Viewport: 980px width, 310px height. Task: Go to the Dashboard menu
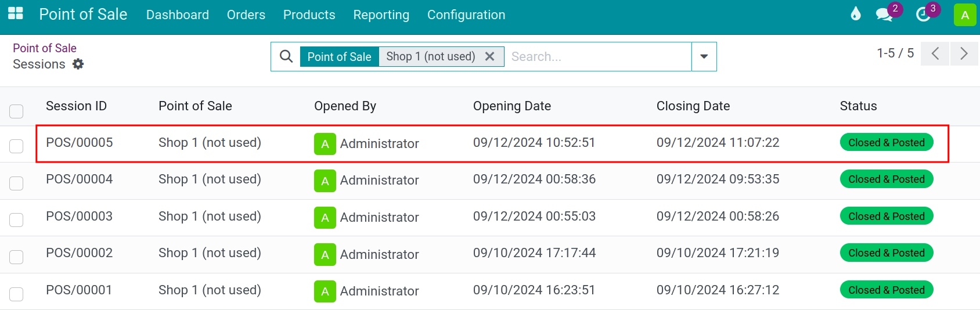click(177, 15)
